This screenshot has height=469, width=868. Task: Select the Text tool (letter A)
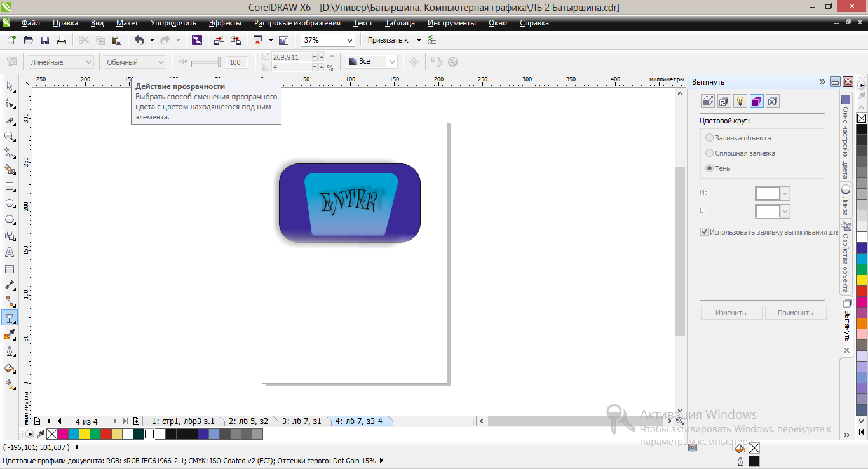[x=10, y=252]
